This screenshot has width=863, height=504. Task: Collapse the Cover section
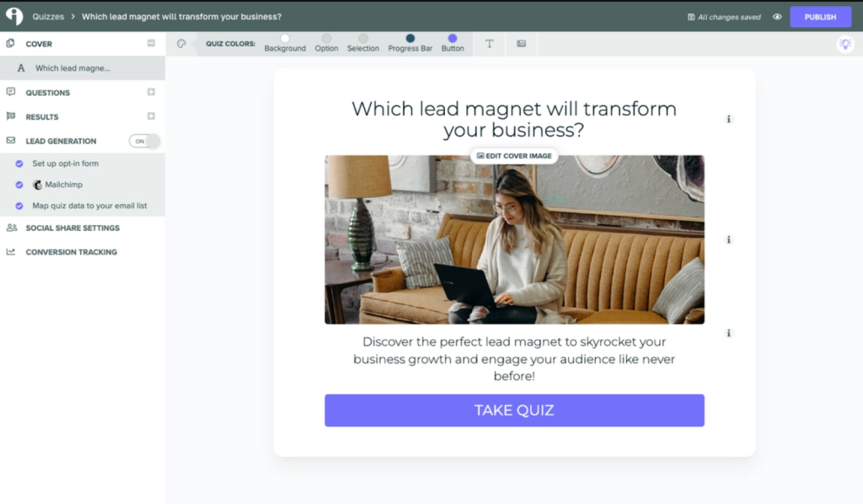coord(151,44)
